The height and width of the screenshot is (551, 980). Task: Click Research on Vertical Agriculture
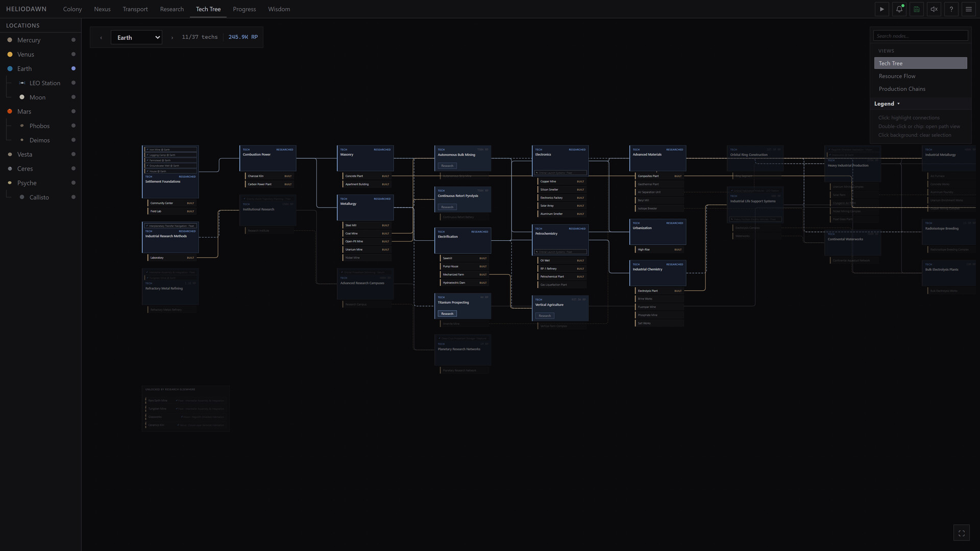coord(545,316)
